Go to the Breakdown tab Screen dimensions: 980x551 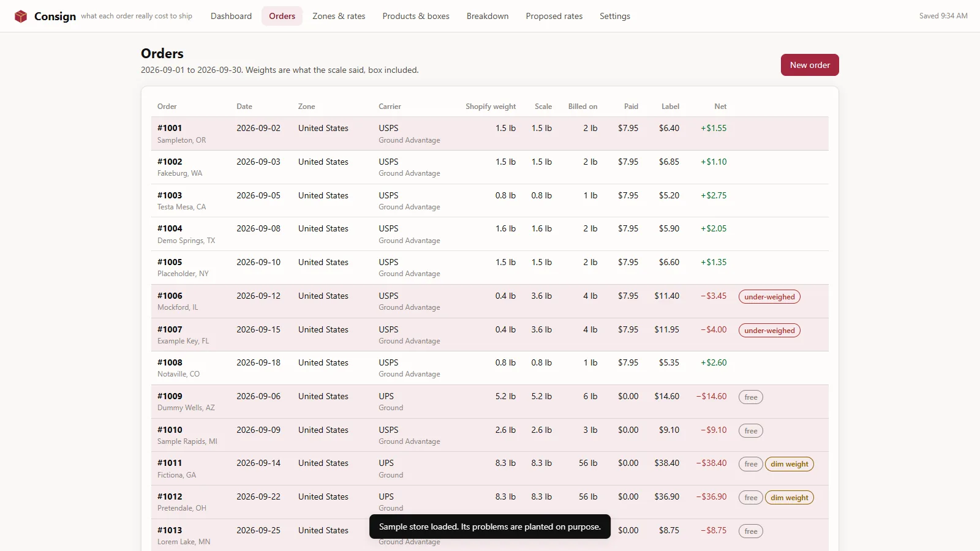(488, 16)
